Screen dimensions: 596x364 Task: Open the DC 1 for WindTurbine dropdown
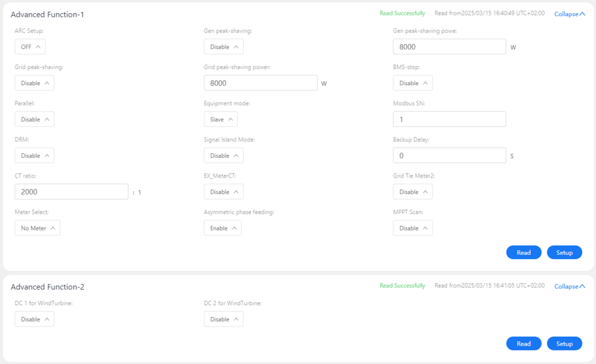click(34, 319)
